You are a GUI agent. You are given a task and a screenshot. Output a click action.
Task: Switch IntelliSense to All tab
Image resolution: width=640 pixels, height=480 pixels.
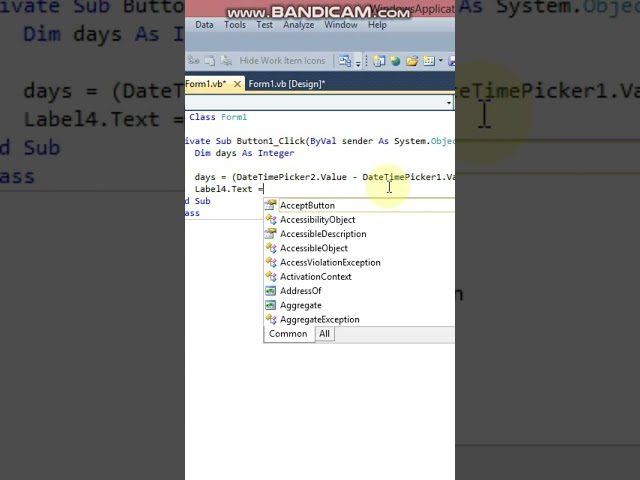coord(324,334)
